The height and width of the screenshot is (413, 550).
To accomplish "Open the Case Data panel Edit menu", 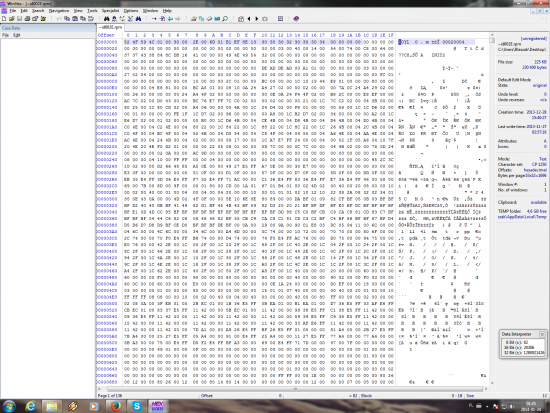I will (16, 35).
